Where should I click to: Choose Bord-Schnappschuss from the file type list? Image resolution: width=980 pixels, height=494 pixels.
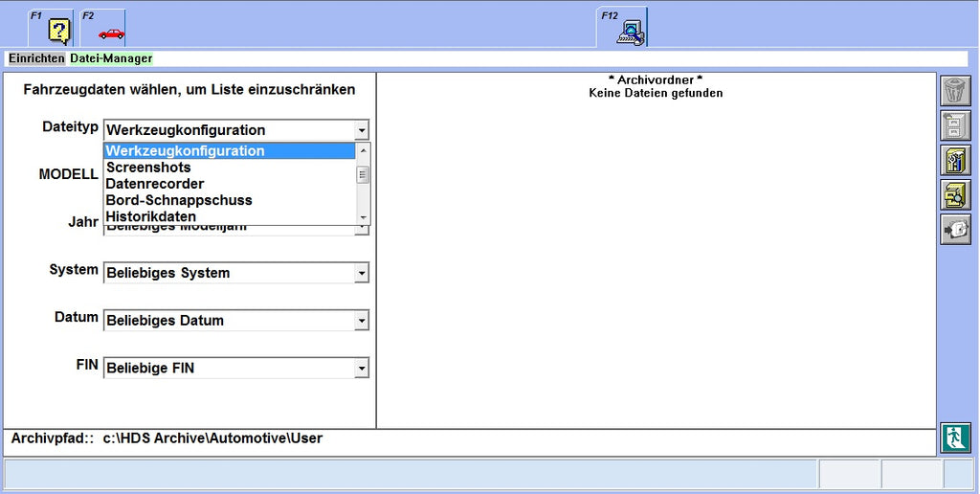230,200
